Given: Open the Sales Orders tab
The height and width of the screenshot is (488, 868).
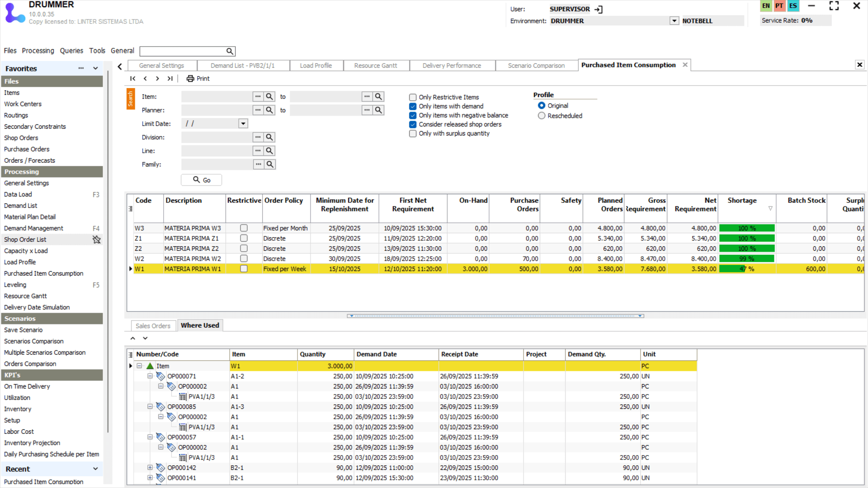Looking at the screenshot, I should pyautogui.click(x=153, y=326).
